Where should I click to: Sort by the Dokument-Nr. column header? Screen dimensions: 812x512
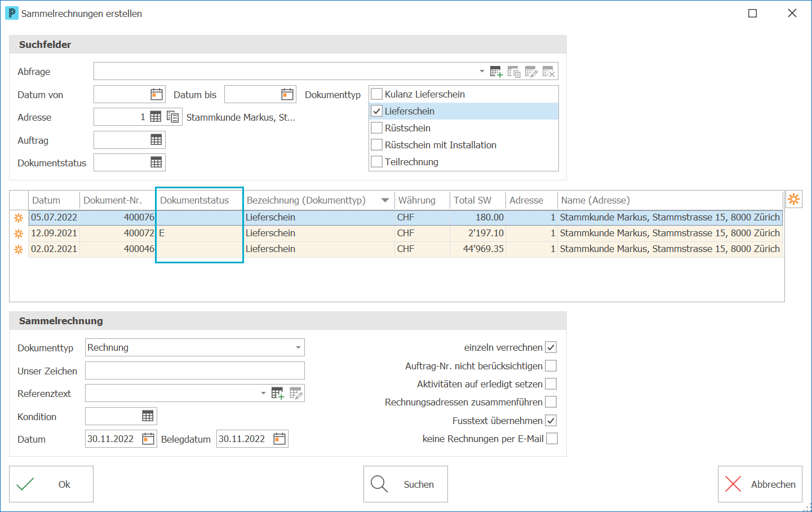point(118,200)
